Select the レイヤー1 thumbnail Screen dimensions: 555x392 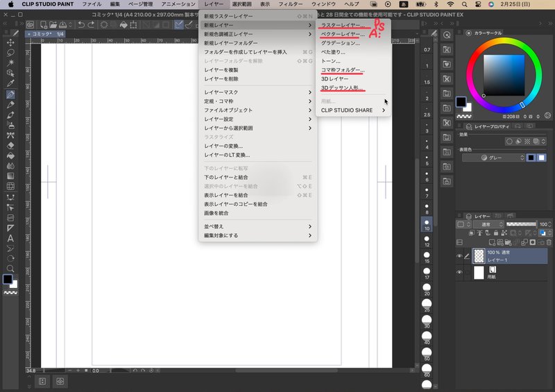[479, 256]
